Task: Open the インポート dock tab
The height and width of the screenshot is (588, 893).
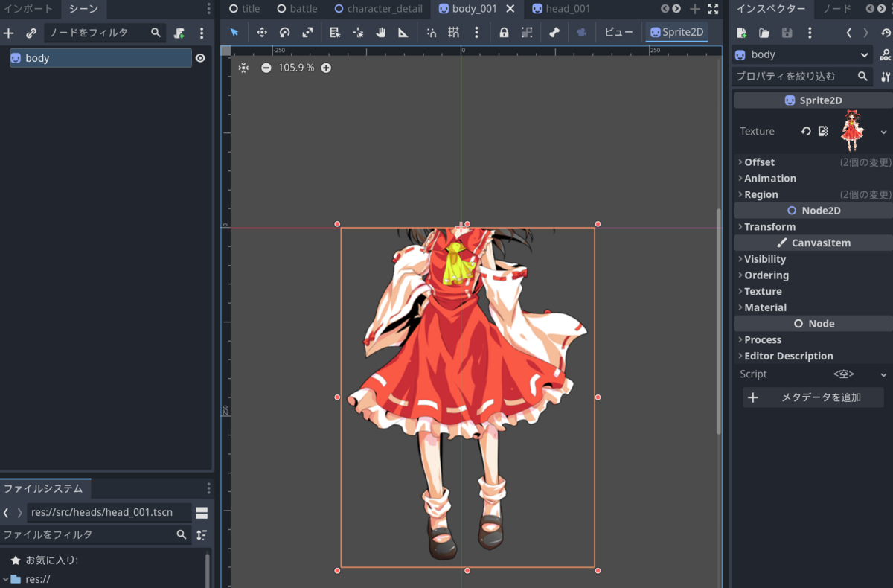Action: pos(29,9)
